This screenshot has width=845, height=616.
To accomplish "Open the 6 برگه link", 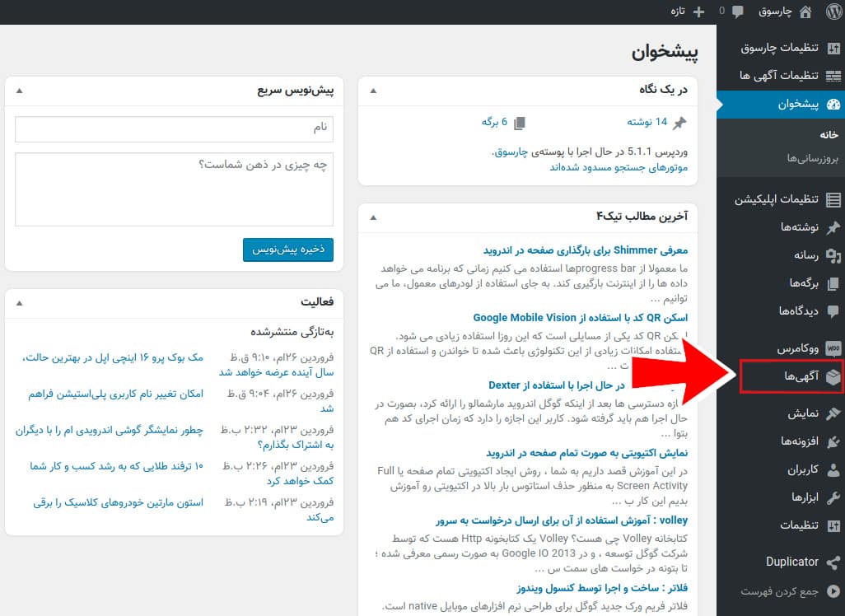I will click(x=494, y=123).
